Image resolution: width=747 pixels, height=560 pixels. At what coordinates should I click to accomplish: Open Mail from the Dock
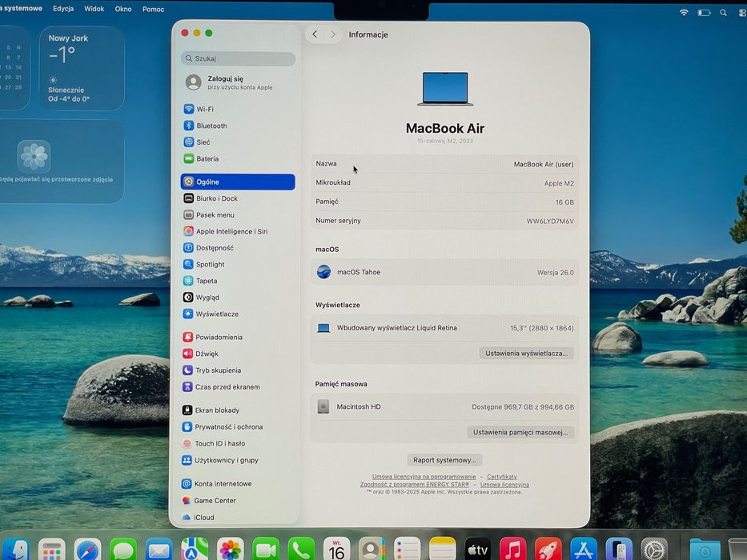[x=159, y=550]
